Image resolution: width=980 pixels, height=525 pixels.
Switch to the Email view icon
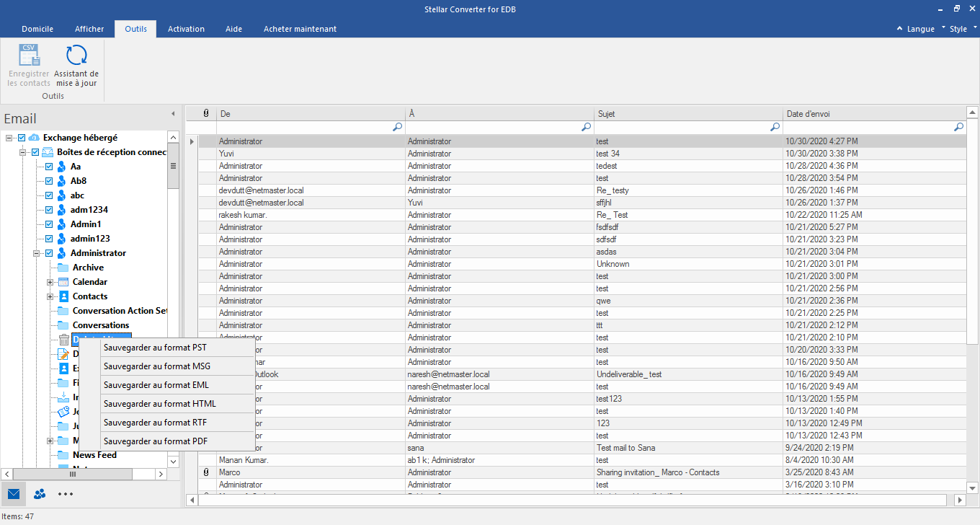pos(14,494)
